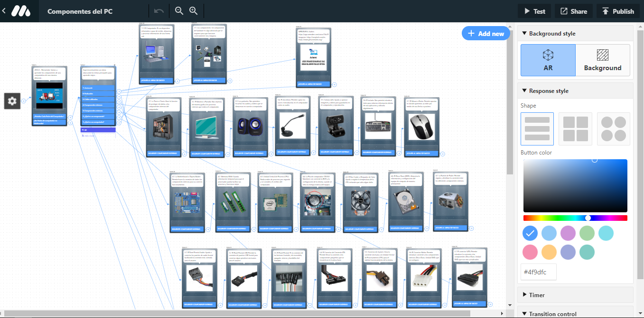Choose the stacked rows response shape

click(x=537, y=128)
